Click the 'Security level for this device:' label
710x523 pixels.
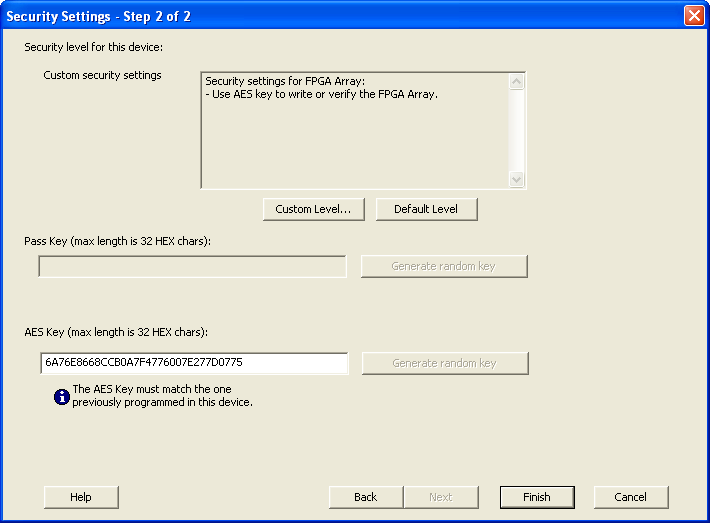pos(93,47)
